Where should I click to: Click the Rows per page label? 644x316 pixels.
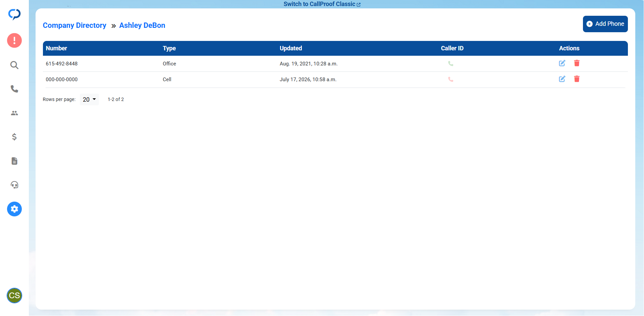coord(59,99)
